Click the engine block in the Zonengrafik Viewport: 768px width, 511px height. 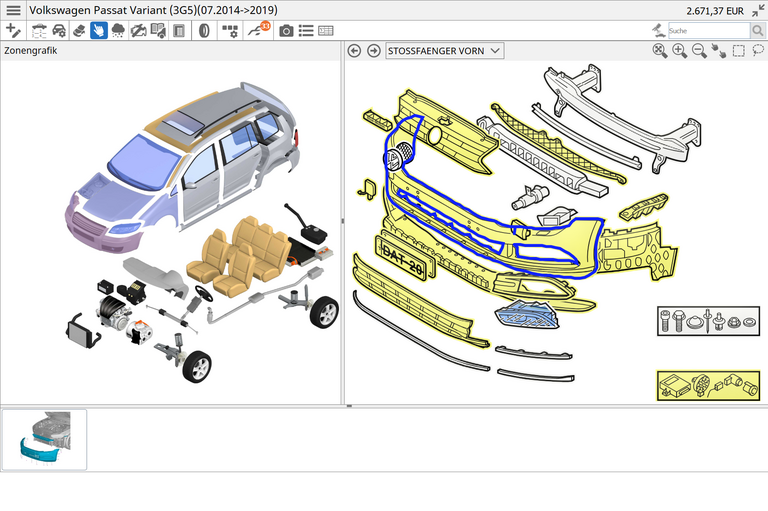(114, 311)
